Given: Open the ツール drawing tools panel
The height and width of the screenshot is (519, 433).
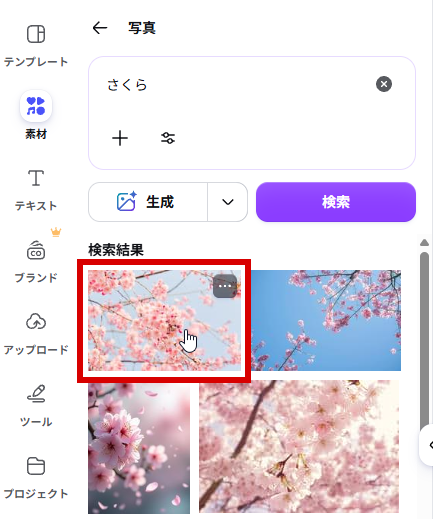Looking at the screenshot, I should pyautogui.click(x=36, y=406).
